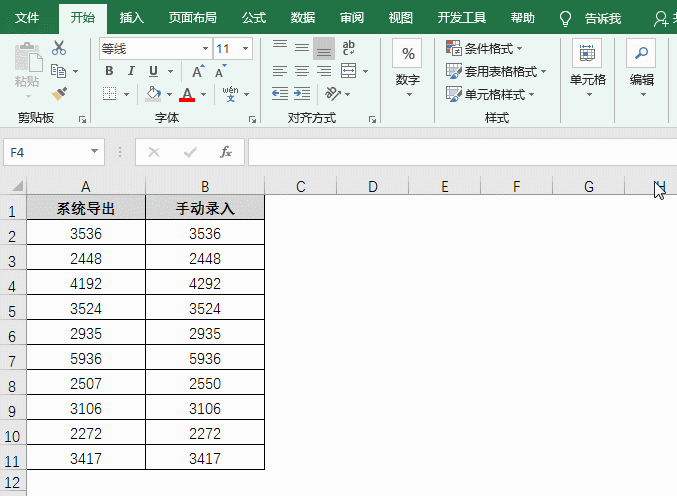This screenshot has width=677, height=496.
Task: Apply the red font color A
Action: 187,94
